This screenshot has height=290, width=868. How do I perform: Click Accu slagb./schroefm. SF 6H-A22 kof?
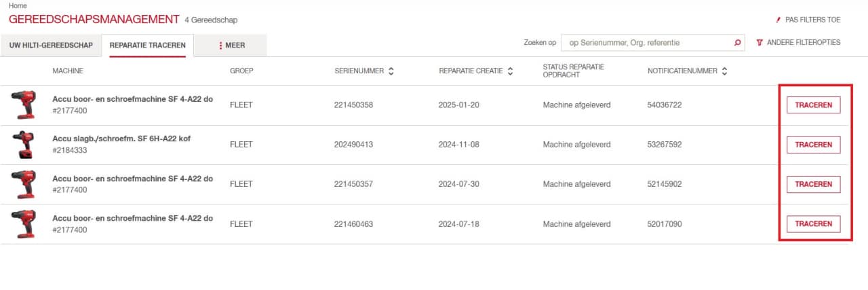coord(121,139)
